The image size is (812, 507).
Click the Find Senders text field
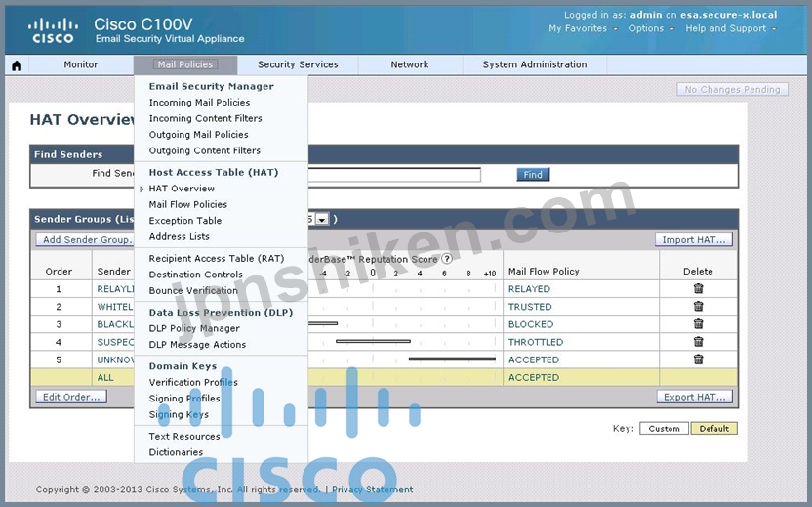click(x=394, y=175)
